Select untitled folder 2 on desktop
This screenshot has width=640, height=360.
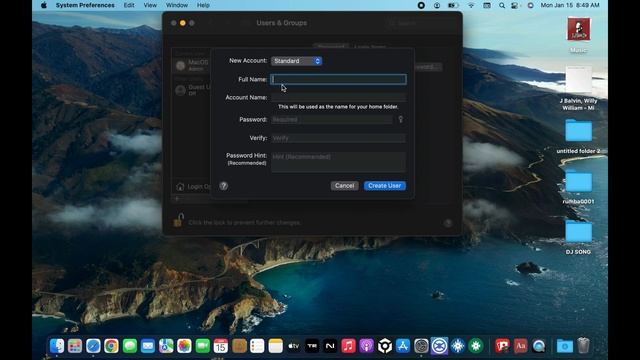(x=578, y=131)
